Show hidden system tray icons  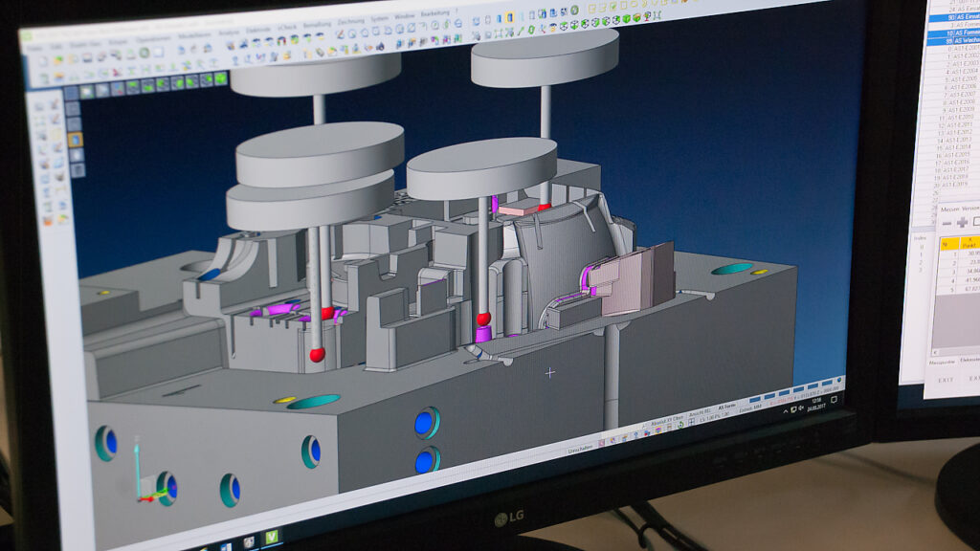[x=786, y=411]
